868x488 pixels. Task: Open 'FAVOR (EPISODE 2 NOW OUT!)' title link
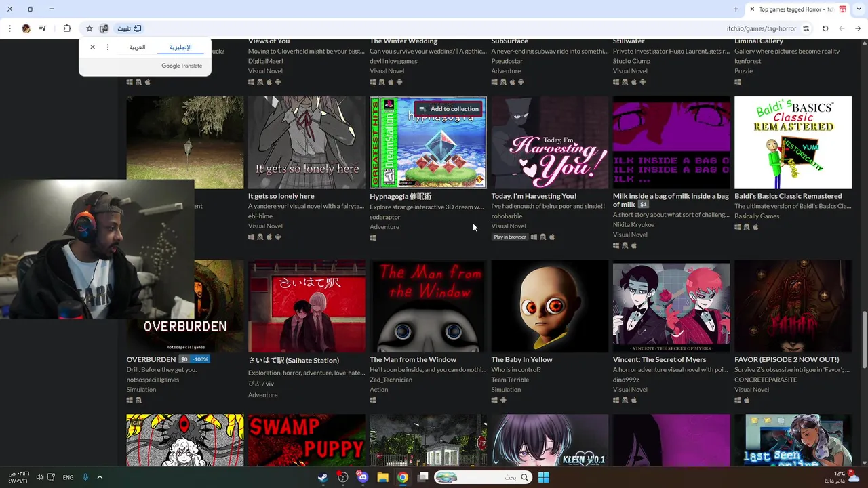coord(787,359)
